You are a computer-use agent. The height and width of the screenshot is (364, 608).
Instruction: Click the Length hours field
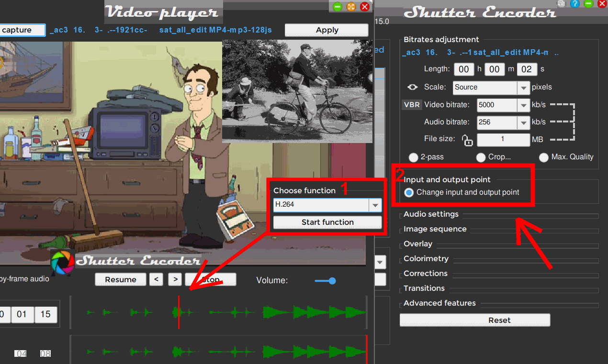tap(464, 69)
